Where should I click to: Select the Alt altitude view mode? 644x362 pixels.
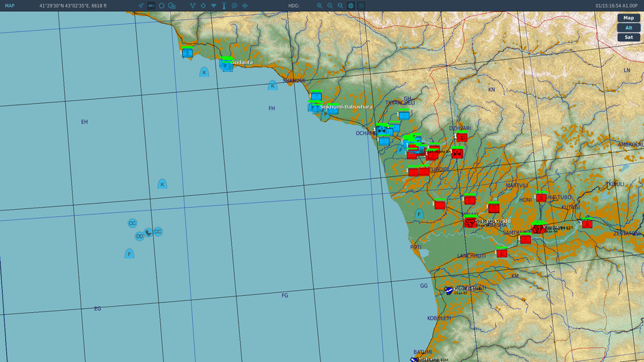click(x=628, y=27)
